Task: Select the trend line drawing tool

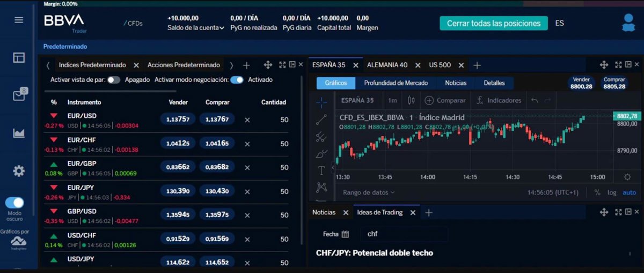Action: (x=321, y=119)
